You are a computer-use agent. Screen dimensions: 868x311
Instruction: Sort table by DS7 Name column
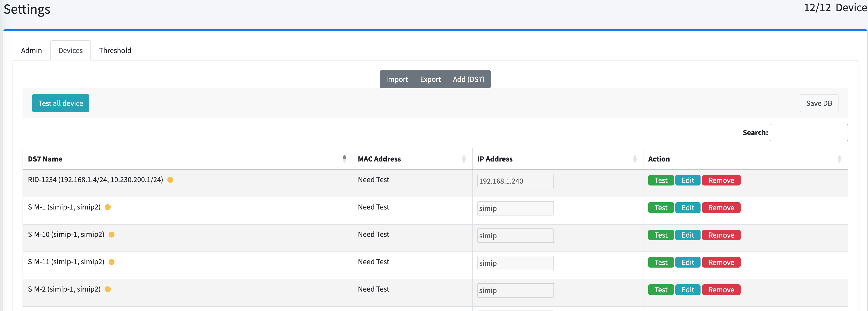click(344, 159)
